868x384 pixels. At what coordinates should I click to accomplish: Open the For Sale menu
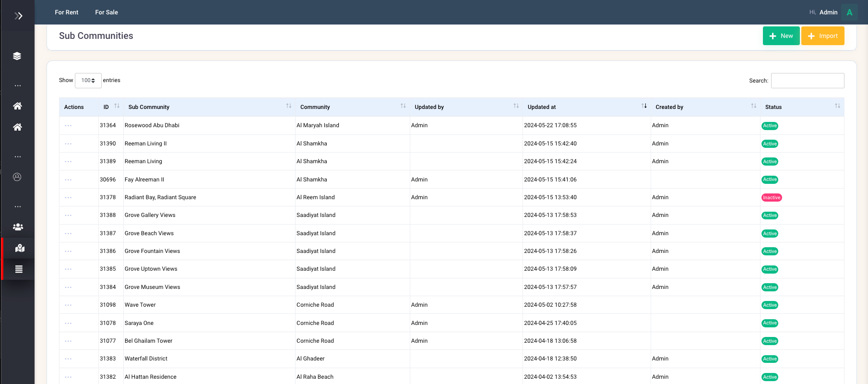click(x=107, y=12)
